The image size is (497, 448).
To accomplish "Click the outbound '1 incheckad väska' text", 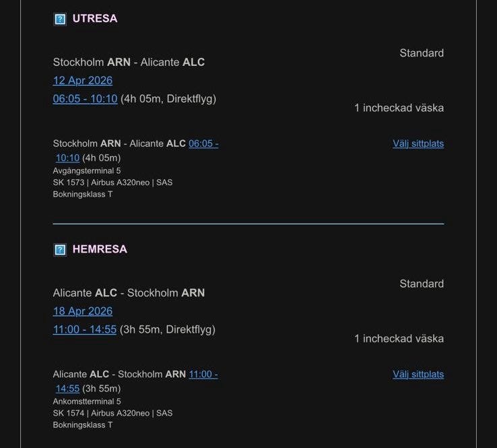I will (399, 108).
